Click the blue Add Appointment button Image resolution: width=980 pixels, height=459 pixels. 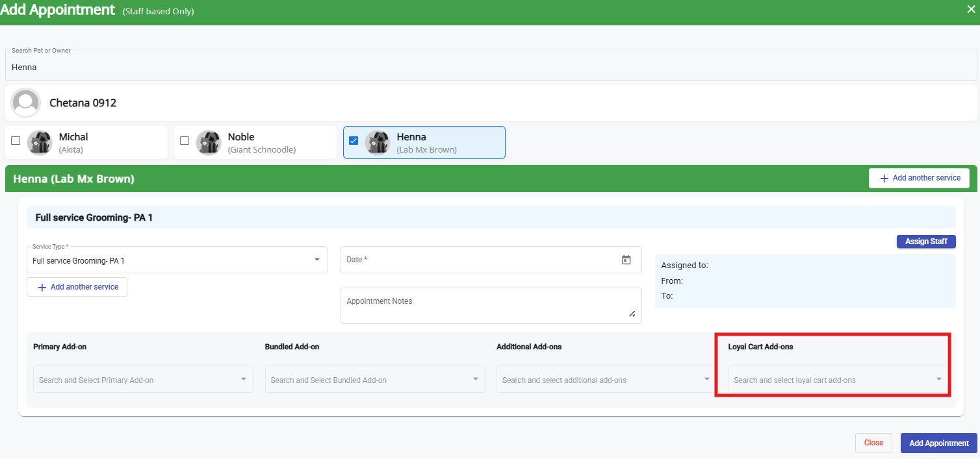click(x=938, y=443)
